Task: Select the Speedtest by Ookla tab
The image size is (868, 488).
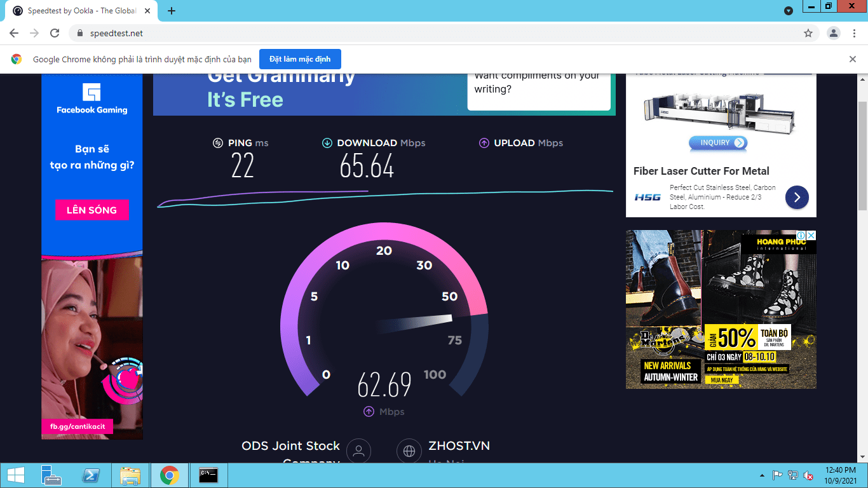Action: [x=83, y=11]
